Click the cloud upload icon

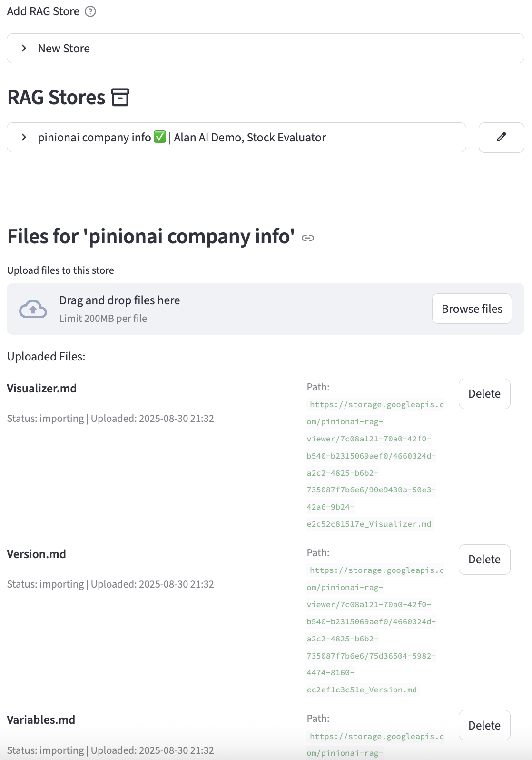point(33,309)
